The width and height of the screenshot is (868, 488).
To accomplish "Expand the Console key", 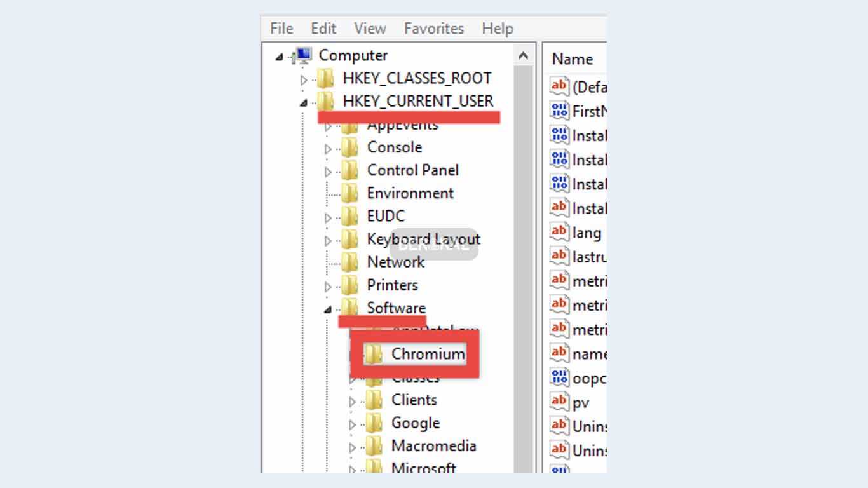I will 328,149.
